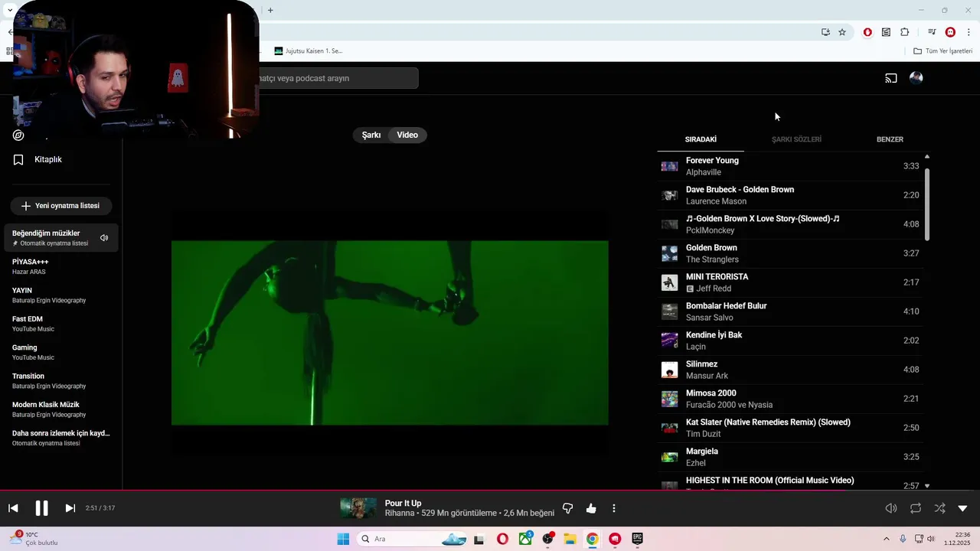Open the browser extensions puzzle icon
Viewport: 980px width, 551px height.
(905, 32)
